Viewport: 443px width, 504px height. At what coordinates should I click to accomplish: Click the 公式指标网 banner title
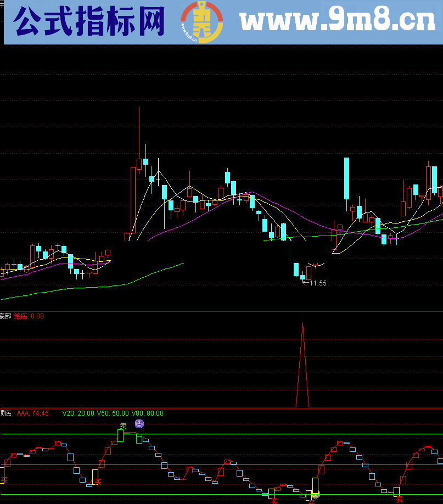(89, 23)
